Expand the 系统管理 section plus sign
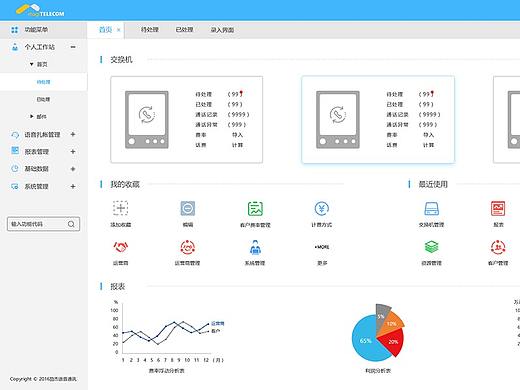 pyautogui.click(x=73, y=186)
